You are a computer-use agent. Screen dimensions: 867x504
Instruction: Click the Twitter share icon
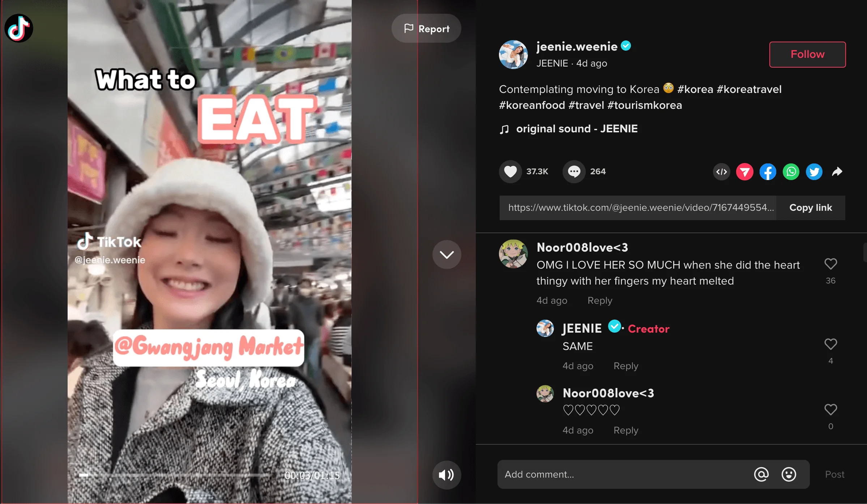[x=814, y=171]
